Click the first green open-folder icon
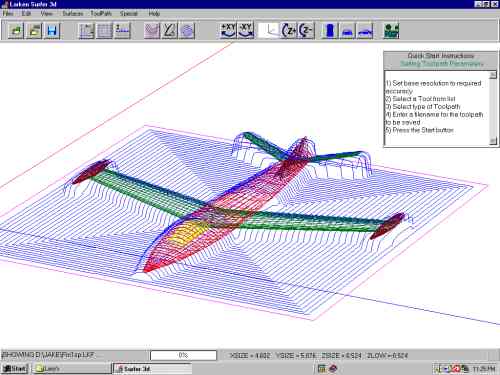500x375 pixels. [x=16, y=31]
